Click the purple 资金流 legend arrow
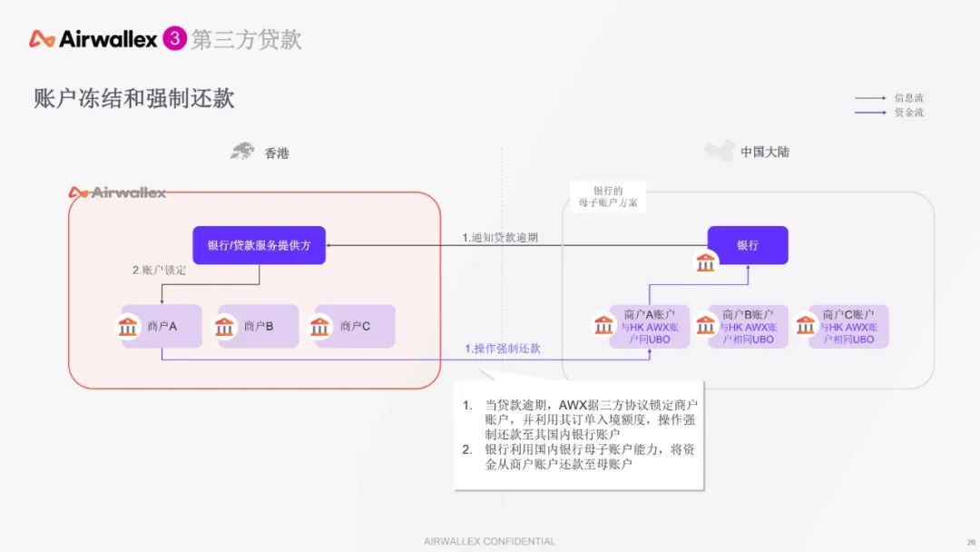 pos(870,113)
